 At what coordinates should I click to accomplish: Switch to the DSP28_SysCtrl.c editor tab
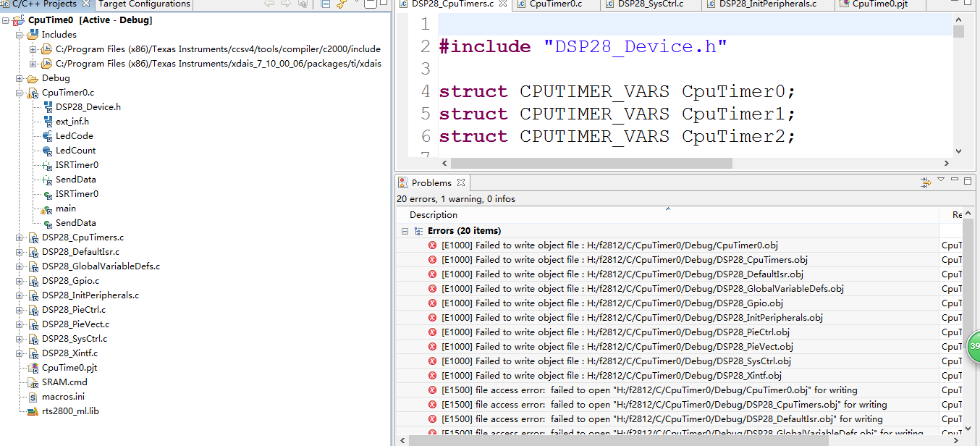[650, 4]
